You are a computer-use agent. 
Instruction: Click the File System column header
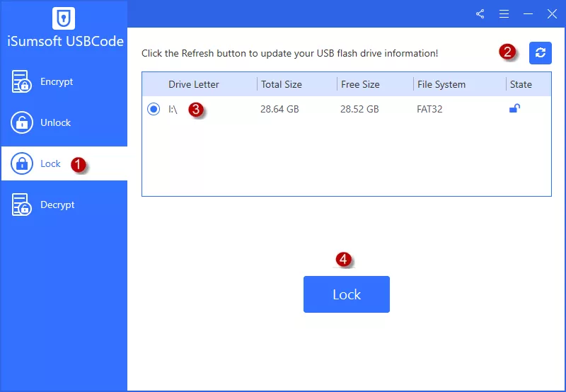click(x=441, y=84)
